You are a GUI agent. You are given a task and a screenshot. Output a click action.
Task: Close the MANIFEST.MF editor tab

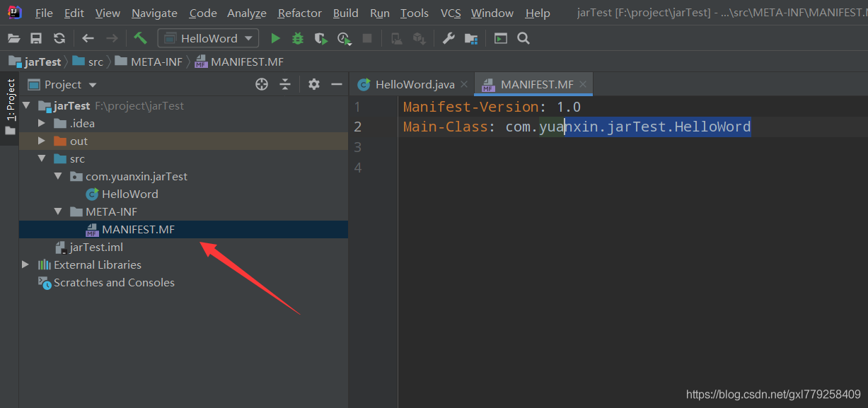coord(583,85)
